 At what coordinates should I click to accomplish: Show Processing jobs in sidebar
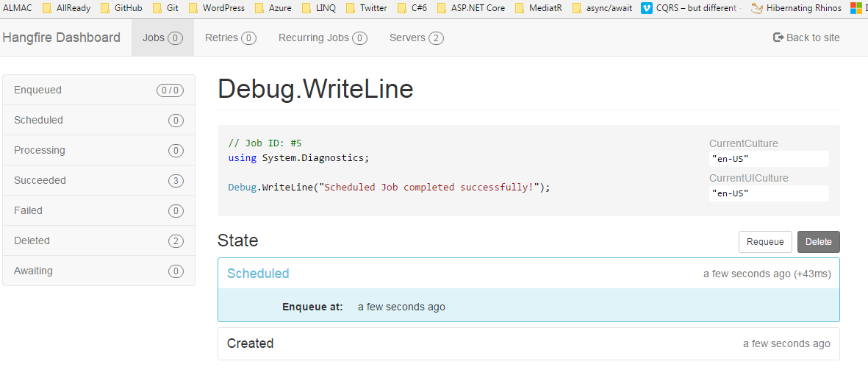point(99,150)
